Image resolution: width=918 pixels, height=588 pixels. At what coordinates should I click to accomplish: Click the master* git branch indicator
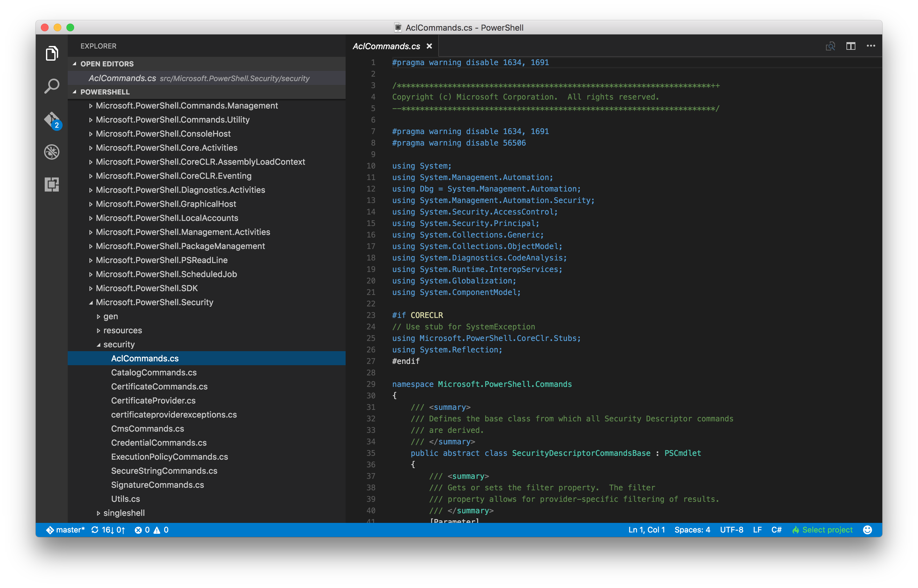coord(65,530)
